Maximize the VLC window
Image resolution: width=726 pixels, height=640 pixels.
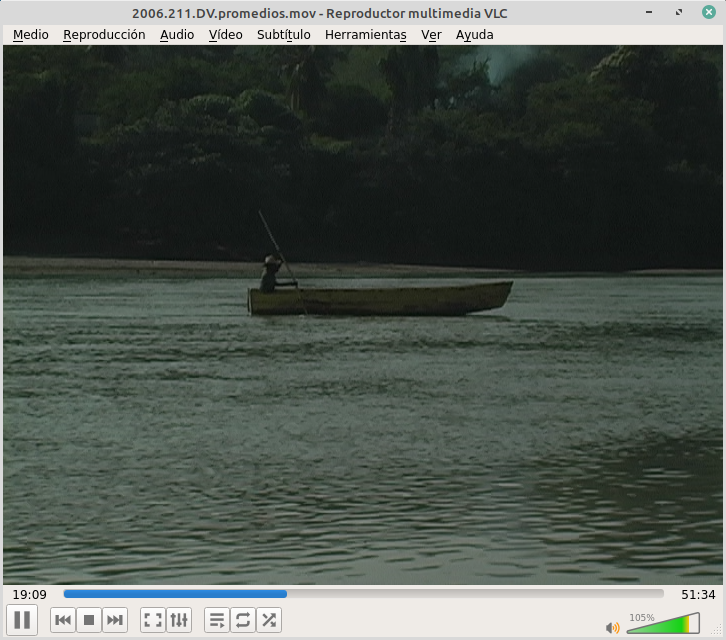click(679, 12)
